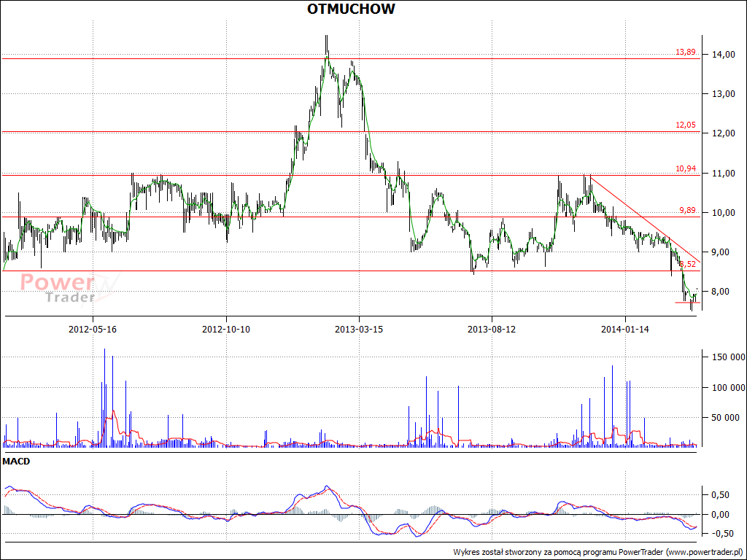Click the 0,50 MACD axis value

(720, 495)
